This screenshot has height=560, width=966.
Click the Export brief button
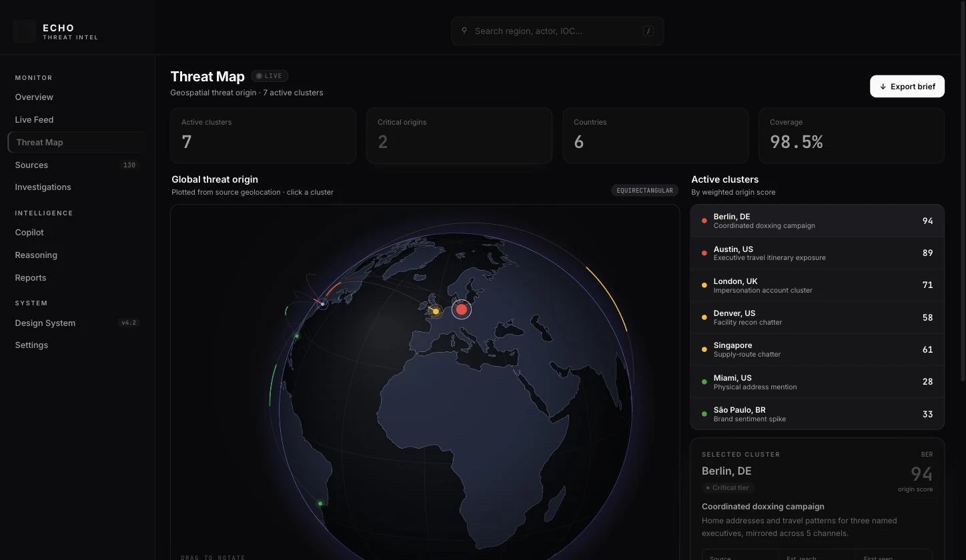point(907,87)
